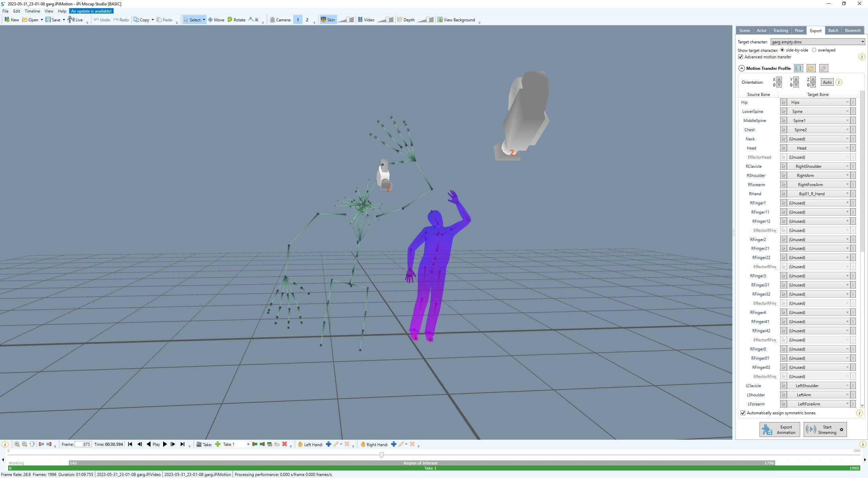Toggle the Depth display button
Image resolution: width=868 pixels, height=478 pixels.
(406, 20)
